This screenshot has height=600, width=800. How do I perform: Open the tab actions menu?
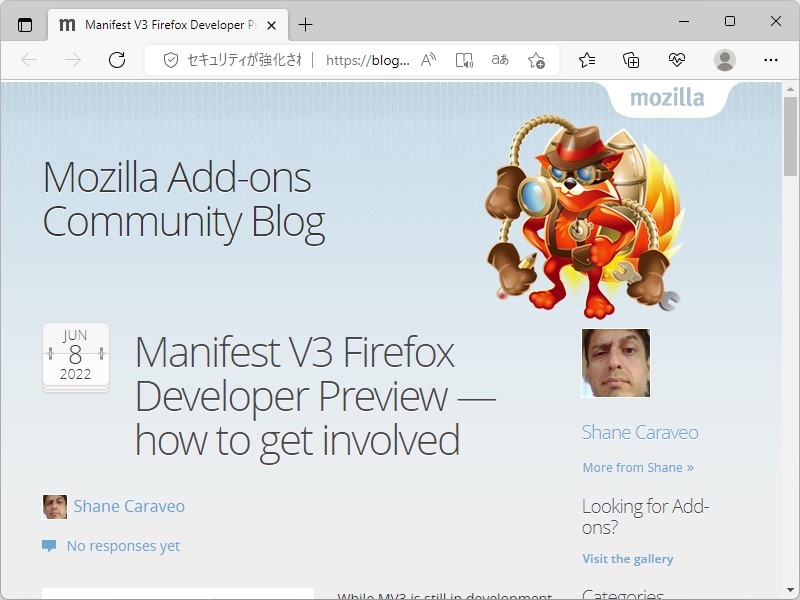coord(25,25)
